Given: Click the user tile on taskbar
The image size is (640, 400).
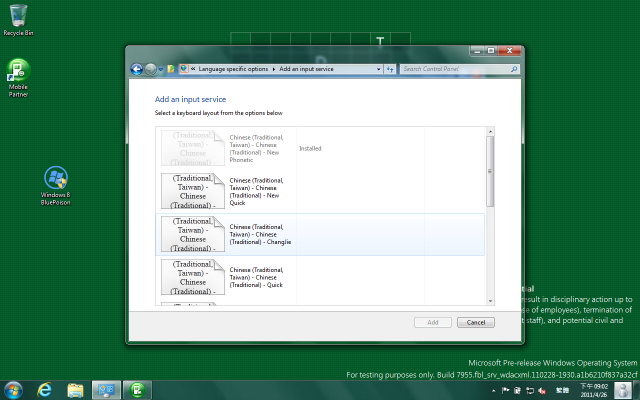Looking at the screenshot, I should [622, 390].
